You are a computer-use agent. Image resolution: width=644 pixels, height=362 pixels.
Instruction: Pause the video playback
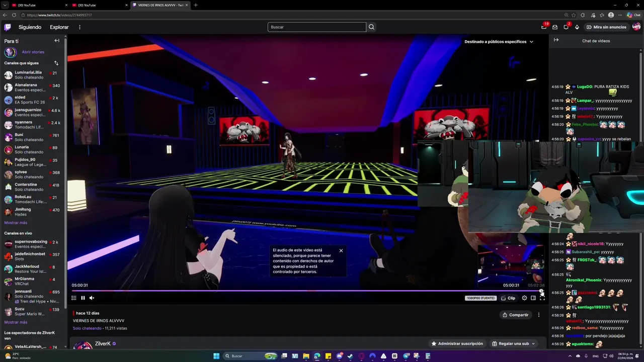coord(83,298)
